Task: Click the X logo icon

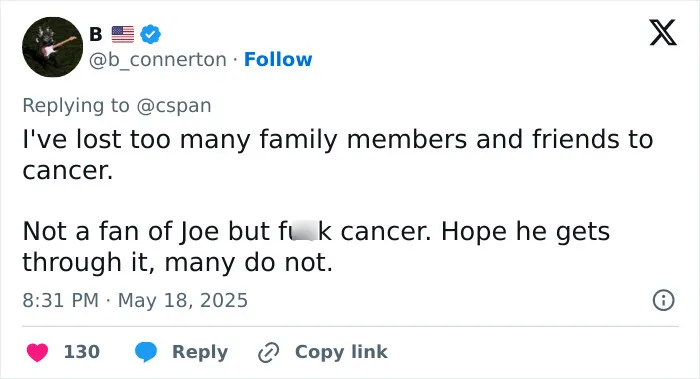Action: click(663, 33)
